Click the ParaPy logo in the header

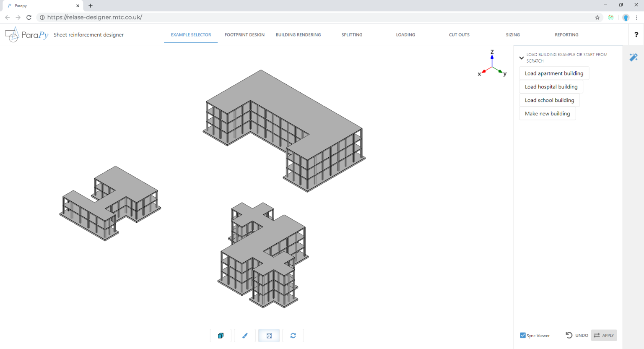tap(26, 34)
